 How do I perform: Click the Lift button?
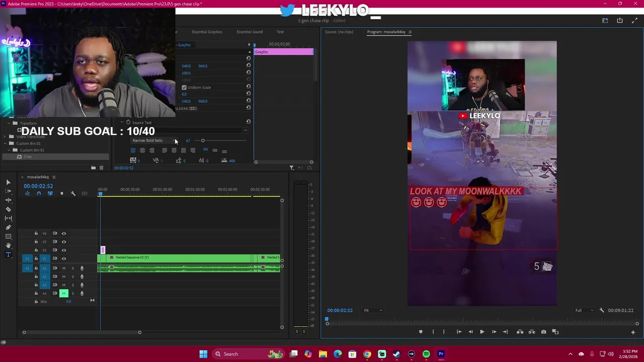[x=520, y=332]
